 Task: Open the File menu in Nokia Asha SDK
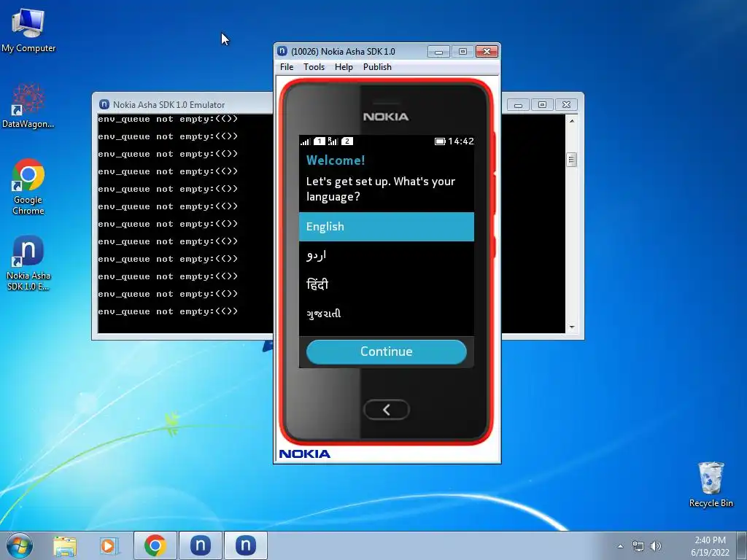286,67
